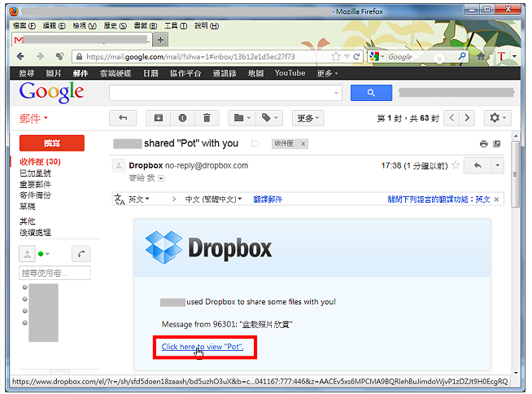This screenshot has width=532, height=394.
Task: Click the chat profile picture icon
Action: [28, 254]
